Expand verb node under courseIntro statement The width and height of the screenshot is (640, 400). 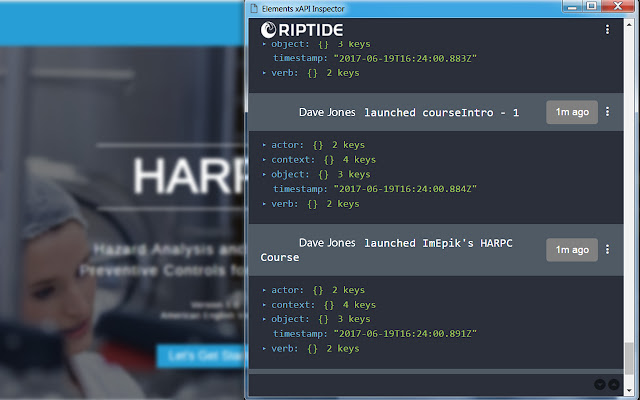[x=264, y=204]
